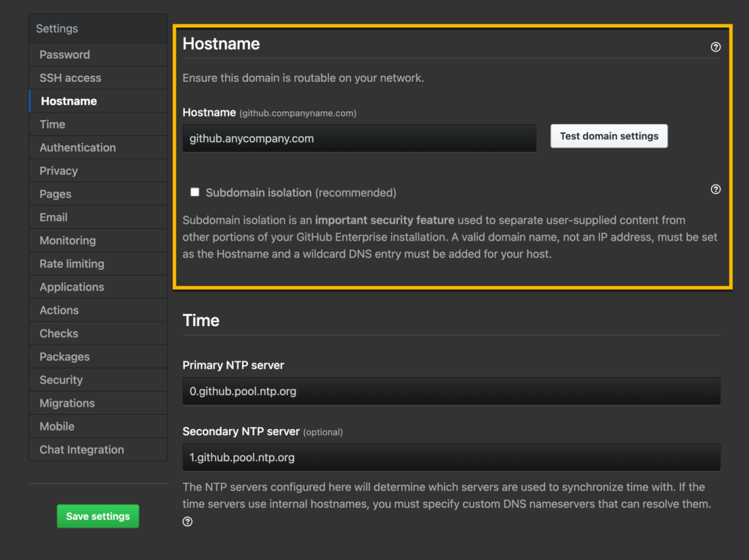
Task: Open Chat Integration settings
Action: click(x=81, y=450)
